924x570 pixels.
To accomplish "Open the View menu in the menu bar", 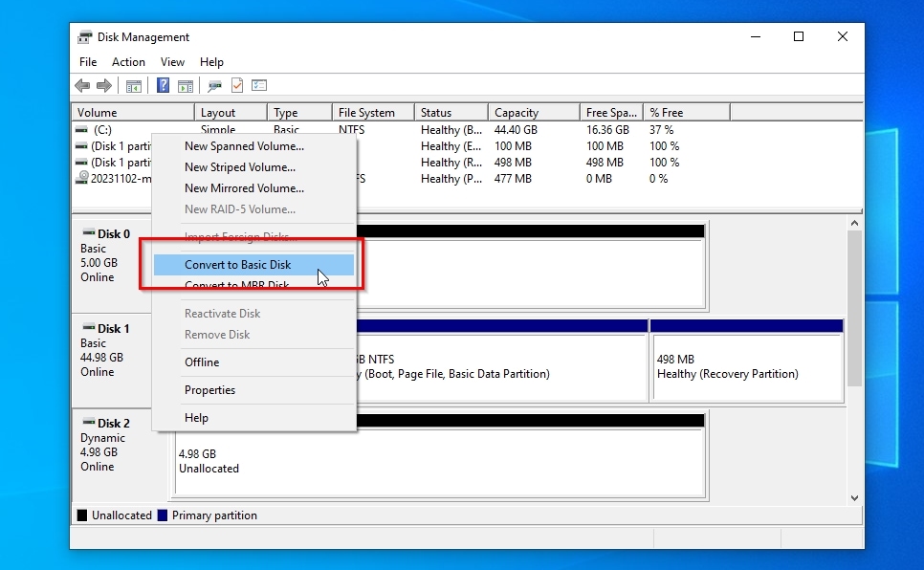I will tap(173, 62).
